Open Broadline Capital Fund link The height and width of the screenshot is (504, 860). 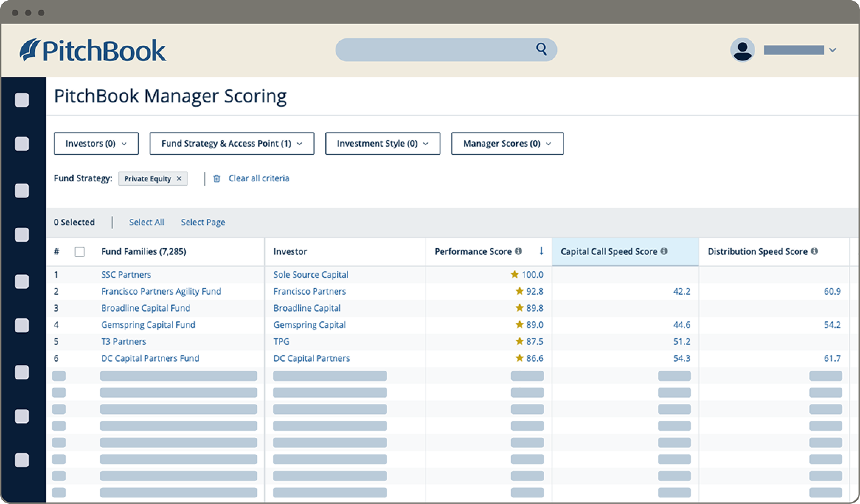coord(146,308)
